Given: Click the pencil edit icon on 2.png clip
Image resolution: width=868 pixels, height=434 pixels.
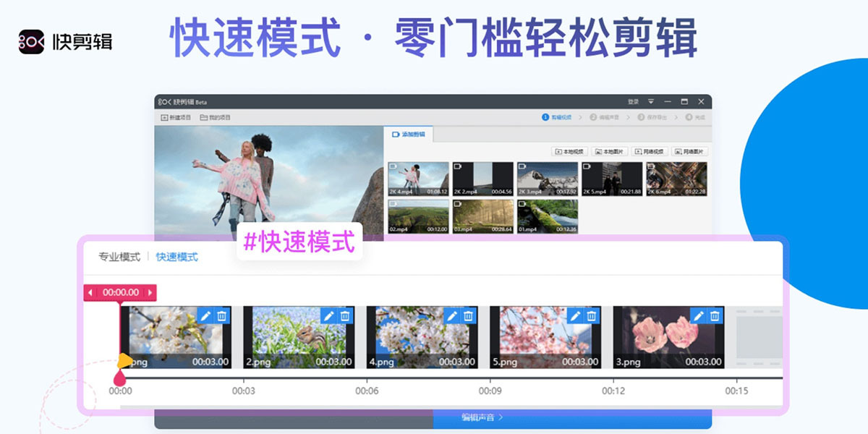Looking at the screenshot, I should [328, 315].
